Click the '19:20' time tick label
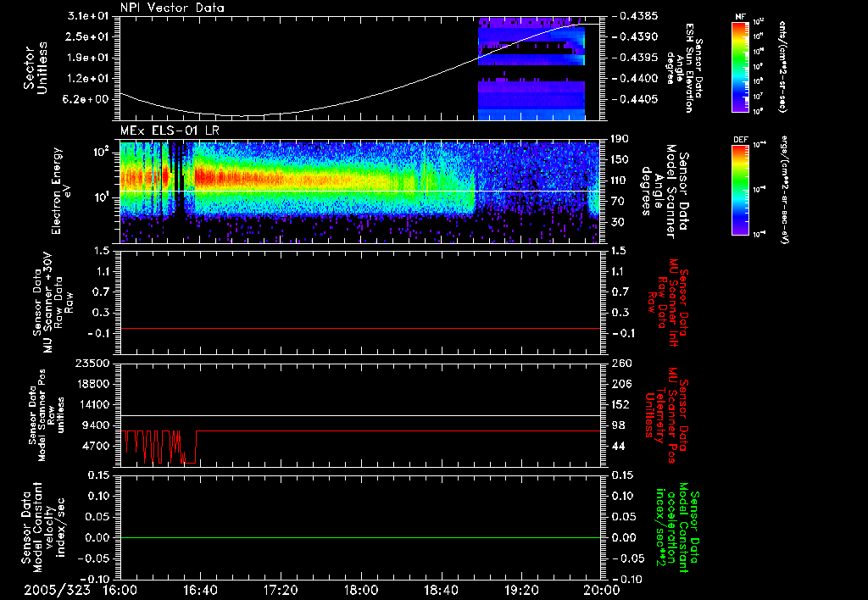Screen dimensions: 868x600 pos(521,590)
